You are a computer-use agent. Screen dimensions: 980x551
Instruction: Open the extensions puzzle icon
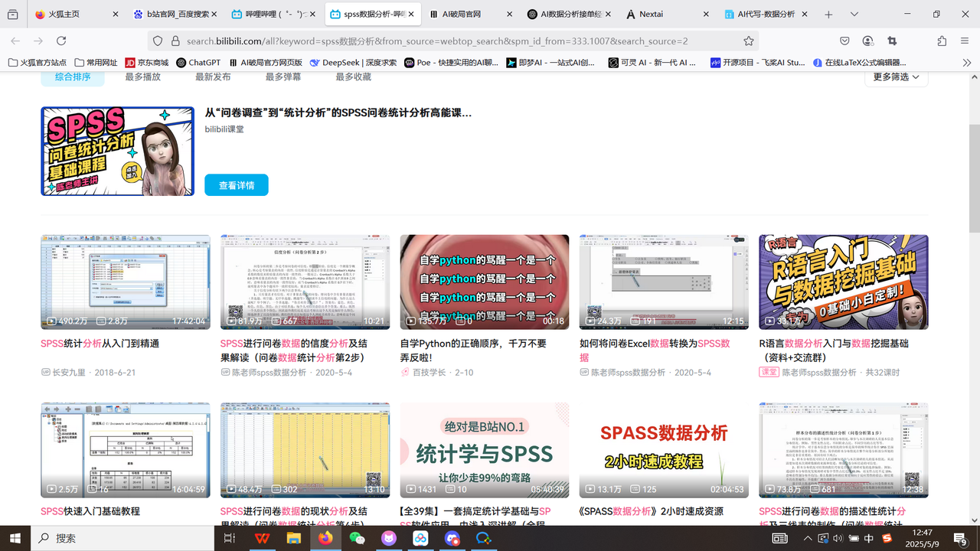[x=942, y=41]
